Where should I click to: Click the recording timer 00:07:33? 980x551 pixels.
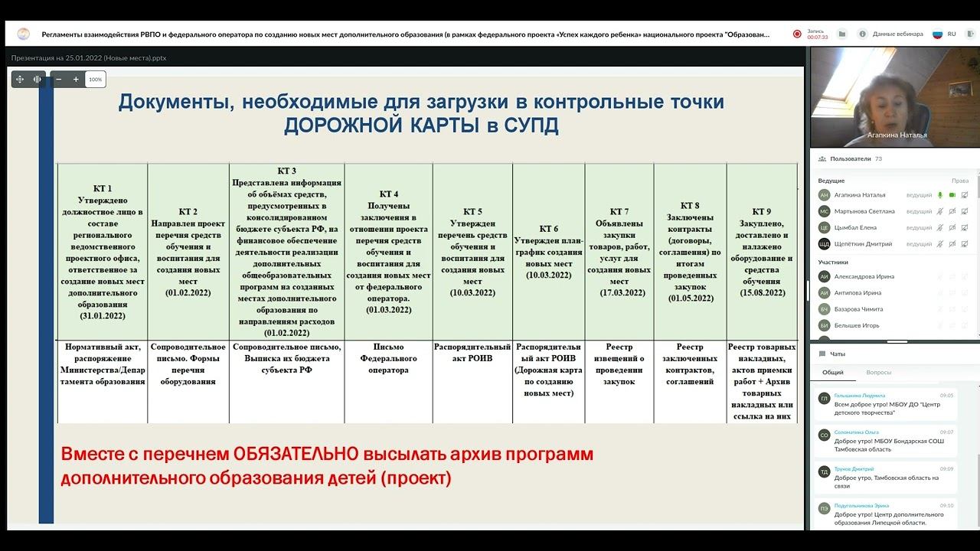[818, 37]
